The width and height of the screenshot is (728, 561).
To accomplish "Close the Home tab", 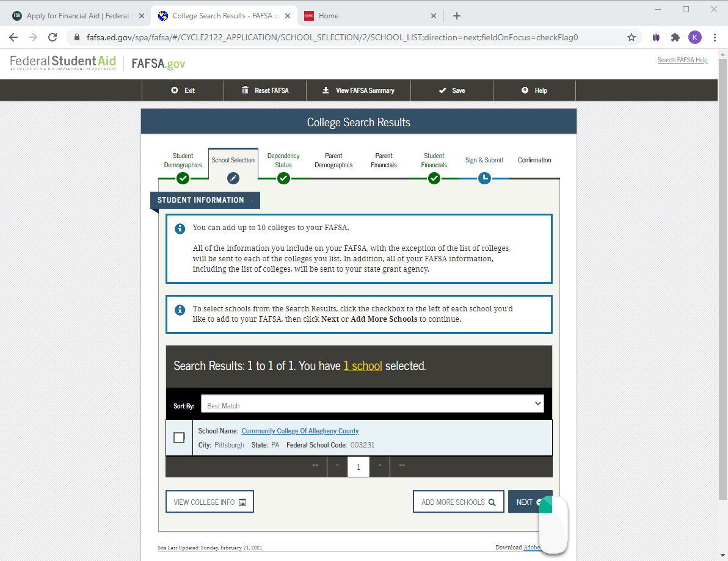I will click(x=433, y=16).
